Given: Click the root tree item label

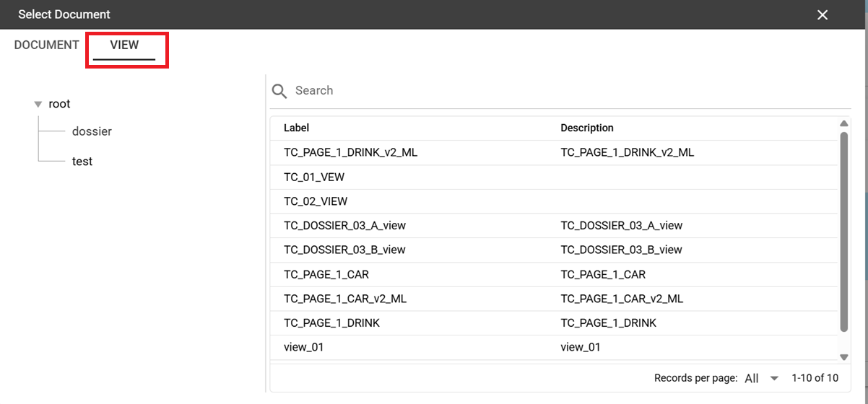Looking at the screenshot, I should 59,104.
